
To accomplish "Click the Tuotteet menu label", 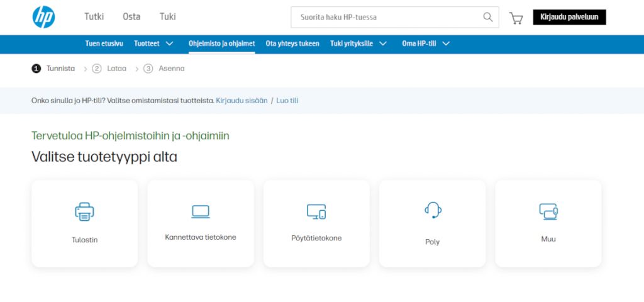I will click(147, 43).
